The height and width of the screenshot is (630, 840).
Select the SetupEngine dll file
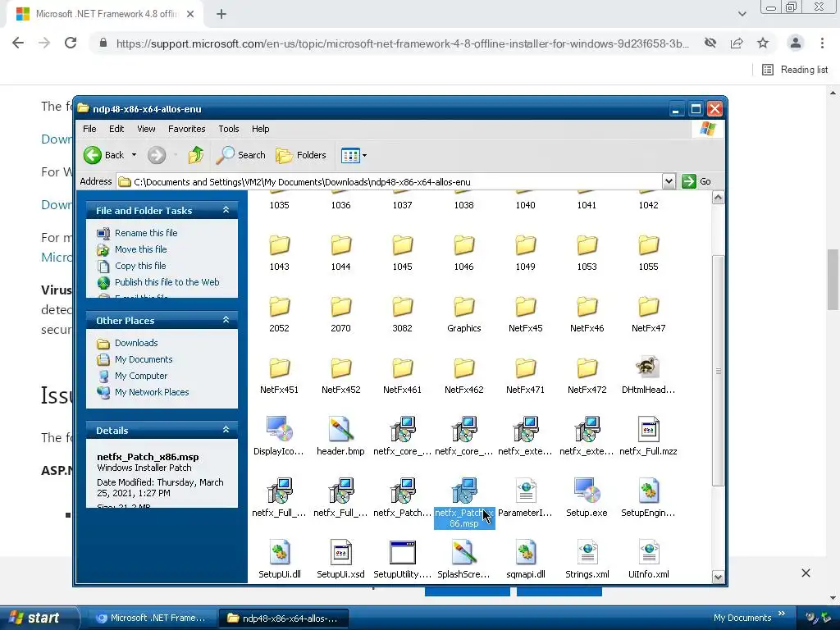pyautogui.click(x=648, y=491)
